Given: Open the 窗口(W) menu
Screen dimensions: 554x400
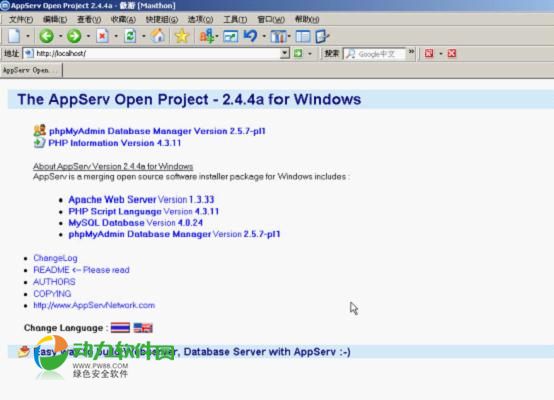Looking at the screenshot, I should pyautogui.click(x=271, y=19).
